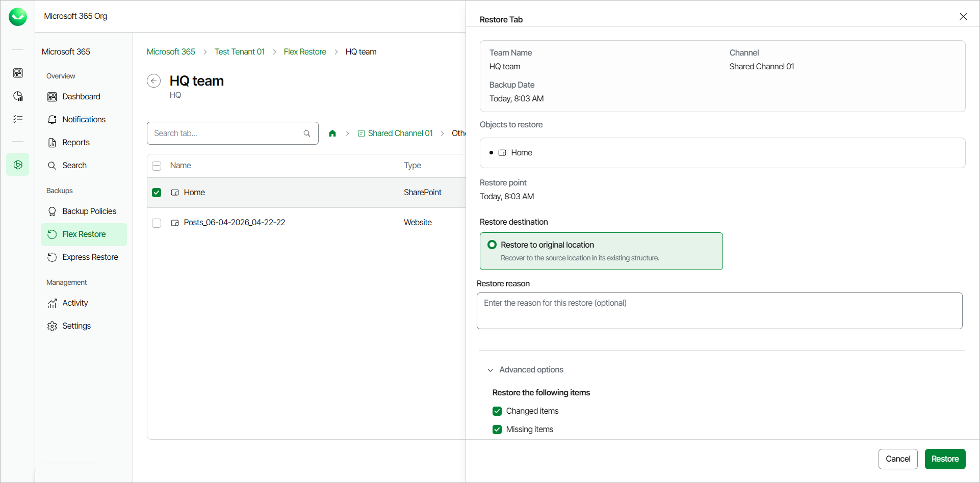Click the back arrow beside HQ team
Viewport: 980px width, 483px height.
[x=154, y=81]
